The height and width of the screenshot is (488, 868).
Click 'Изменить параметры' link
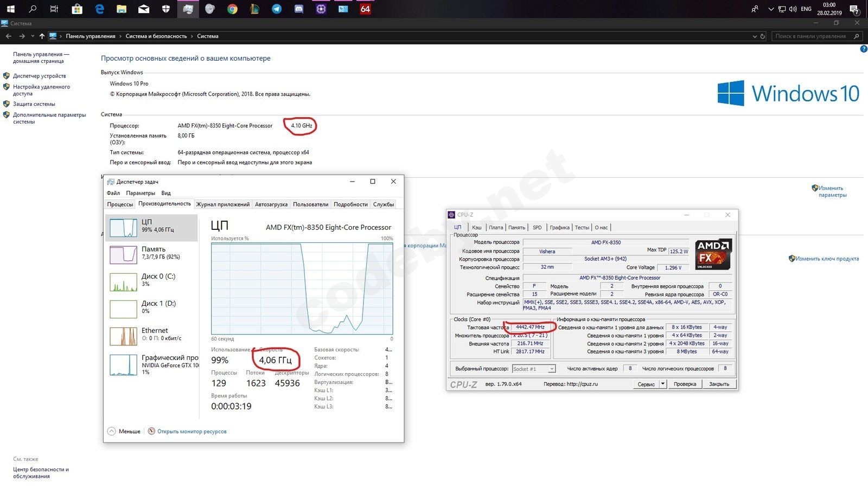[832, 191]
